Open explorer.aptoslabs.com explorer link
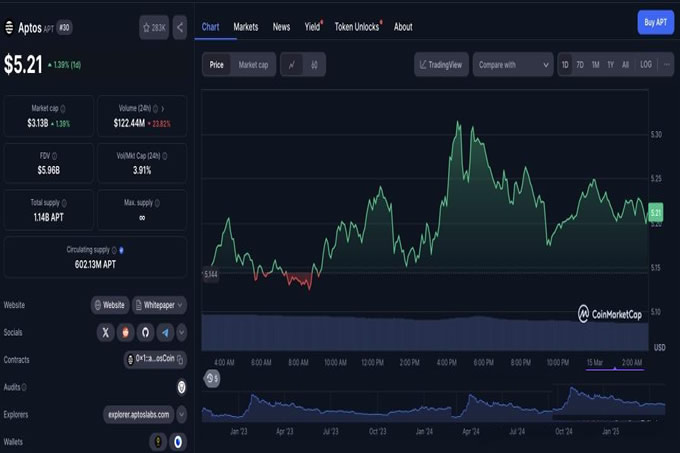Screen dimensions: 680x453 click(139, 414)
